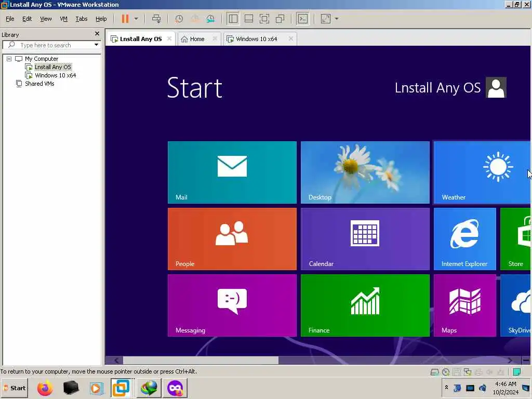Select Shared VMs in library tree
The width and height of the screenshot is (532, 399).
coord(39,84)
